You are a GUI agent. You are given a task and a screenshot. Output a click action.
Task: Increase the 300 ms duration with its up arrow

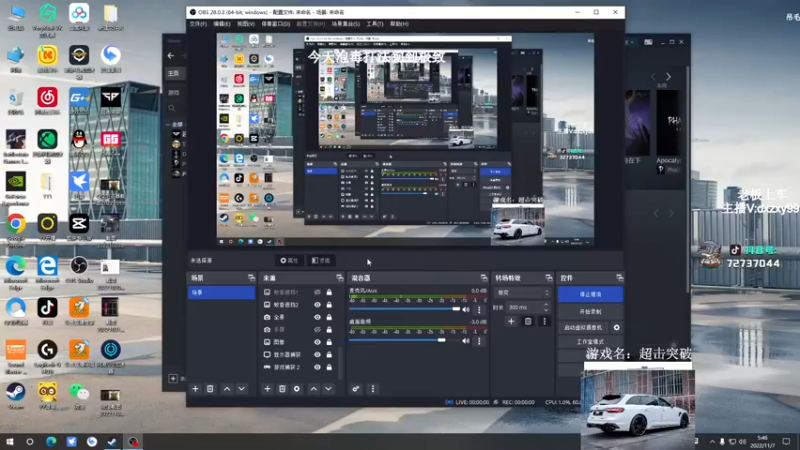546,305
